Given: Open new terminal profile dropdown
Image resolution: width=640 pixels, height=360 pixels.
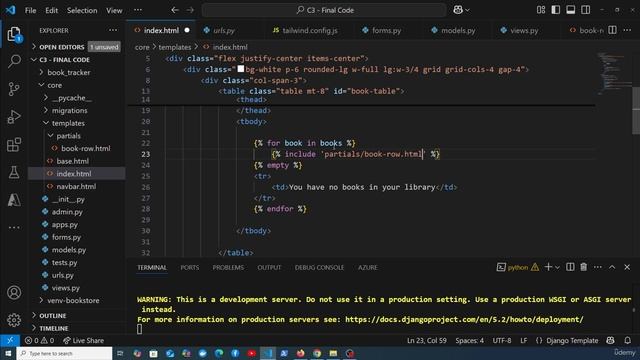Looking at the screenshot, I should tap(558, 267).
